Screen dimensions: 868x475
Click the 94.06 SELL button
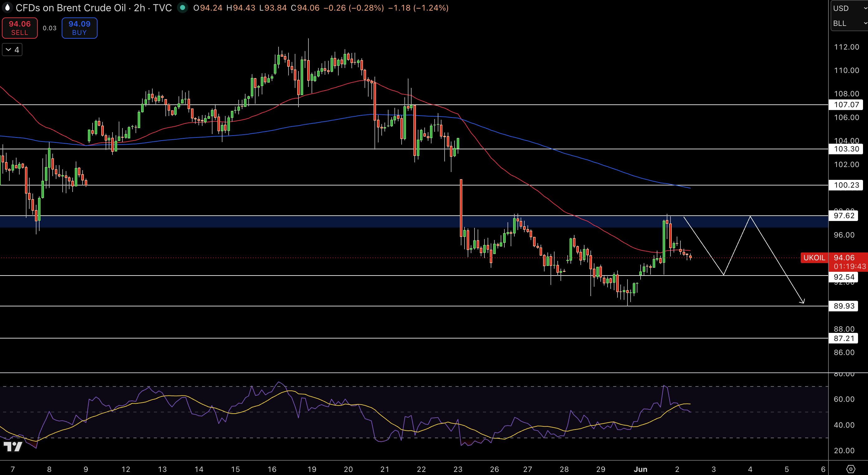[20, 28]
